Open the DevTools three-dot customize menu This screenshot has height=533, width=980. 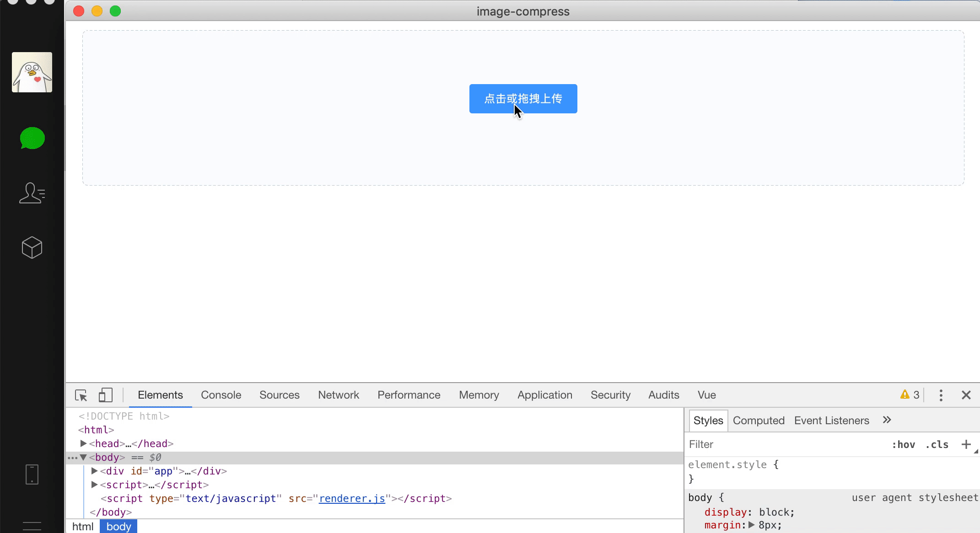(x=941, y=395)
